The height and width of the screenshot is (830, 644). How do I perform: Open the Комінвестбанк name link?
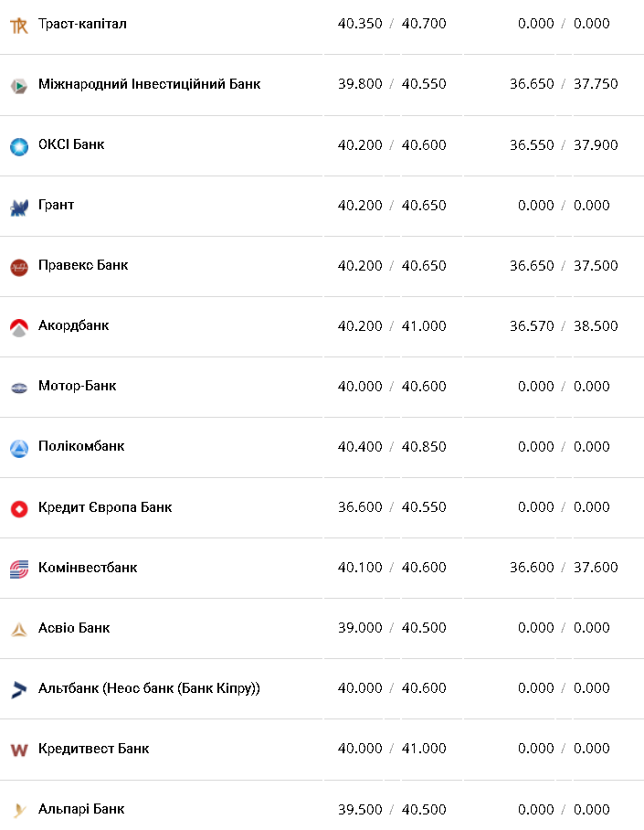click(x=88, y=567)
